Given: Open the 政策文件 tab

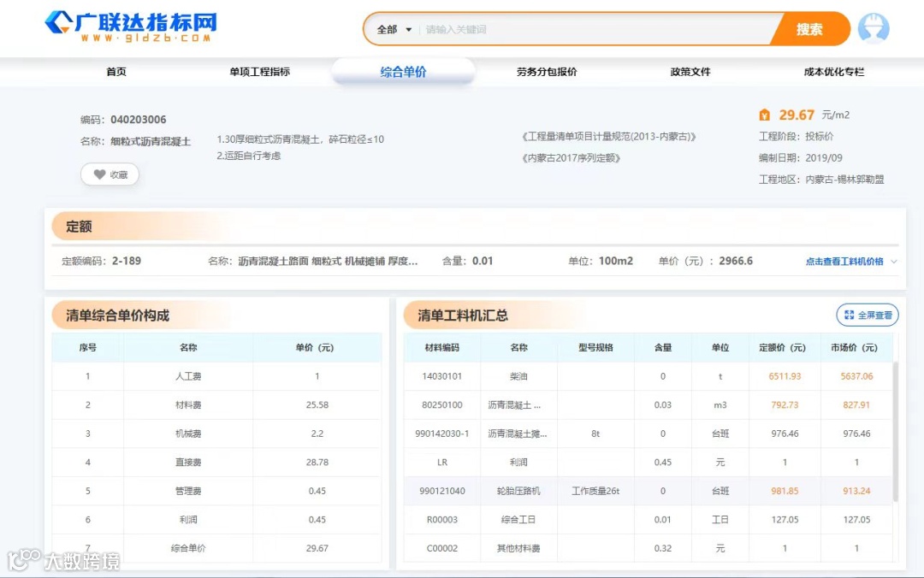Looking at the screenshot, I should 690,72.
